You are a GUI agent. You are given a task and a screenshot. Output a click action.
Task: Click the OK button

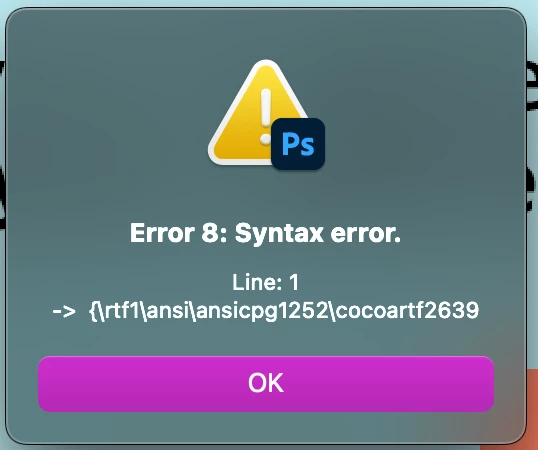(266, 384)
